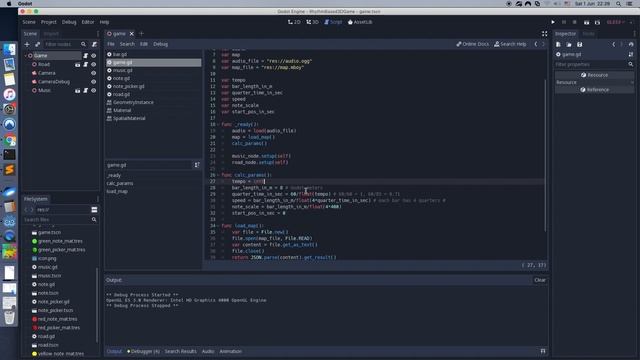Viewport: 640px width, 360px height.
Task: Collapse the Game node tree
Action: tap(26, 56)
